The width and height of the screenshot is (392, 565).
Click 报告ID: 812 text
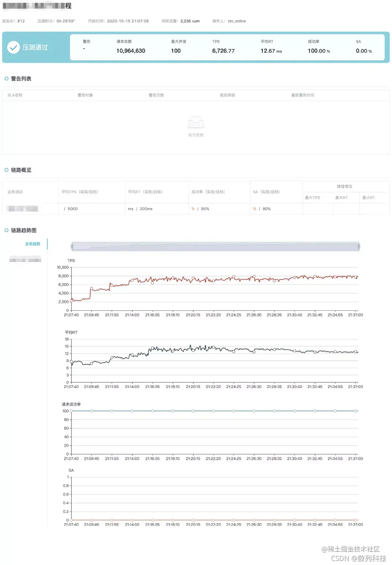13,21
